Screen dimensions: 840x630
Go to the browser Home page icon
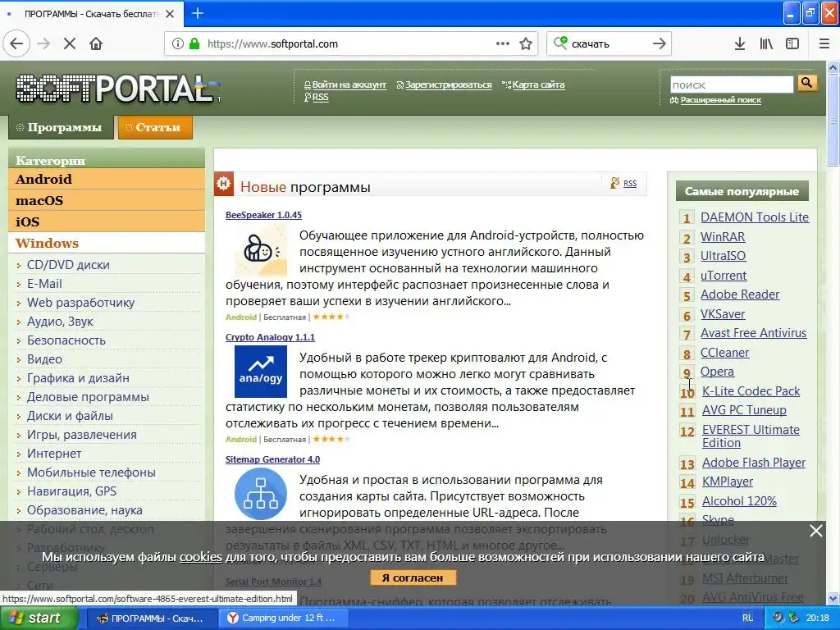click(96, 43)
